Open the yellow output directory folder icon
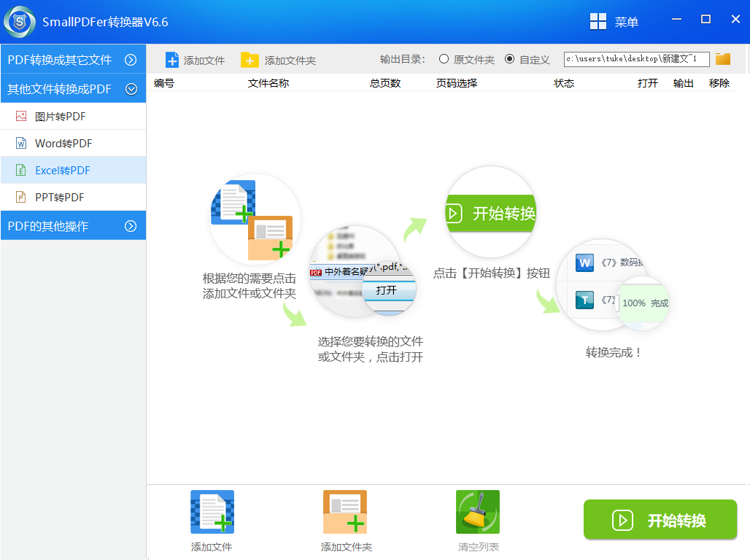The height and width of the screenshot is (560, 750). (x=722, y=59)
